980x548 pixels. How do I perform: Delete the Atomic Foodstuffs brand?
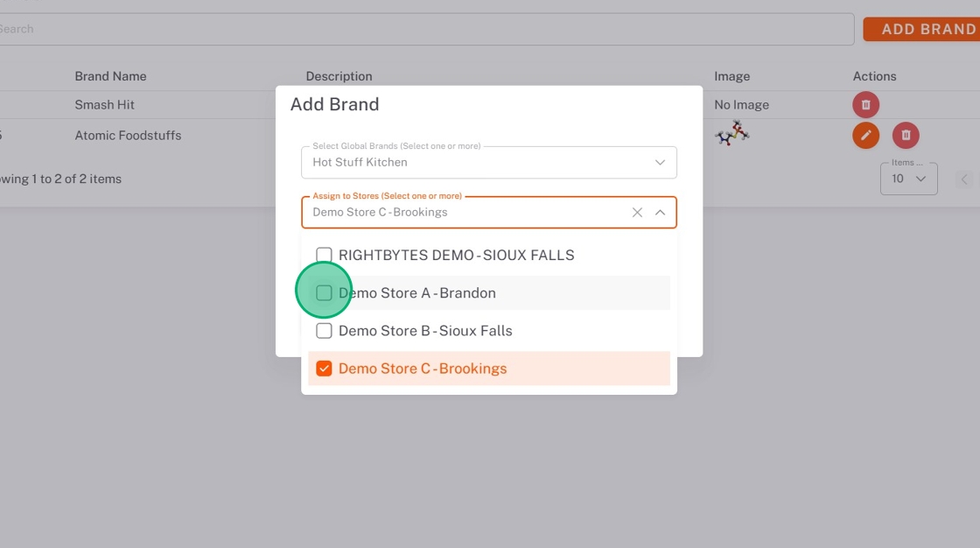pyautogui.click(x=906, y=136)
